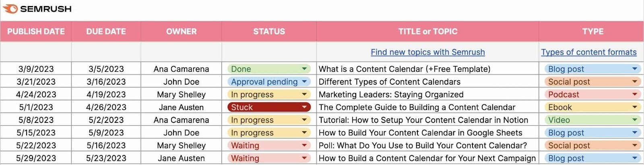Select the TYPE column header
The image size is (644, 165).
click(592, 31)
